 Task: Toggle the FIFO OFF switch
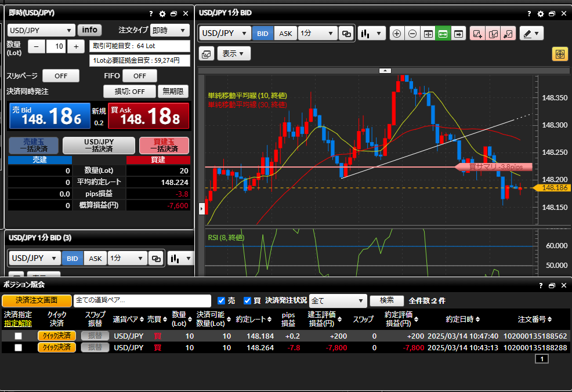[139, 76]
